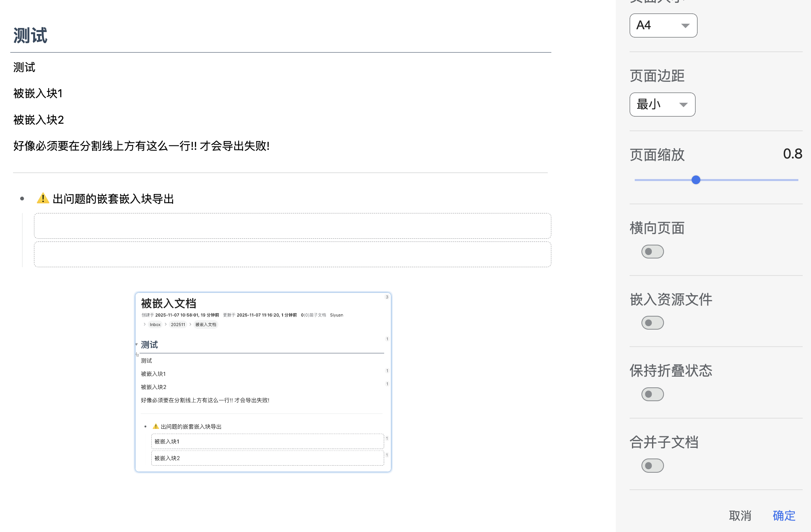Click the second empty dashed embed block

pyautogui.click(x=292, y=255)
